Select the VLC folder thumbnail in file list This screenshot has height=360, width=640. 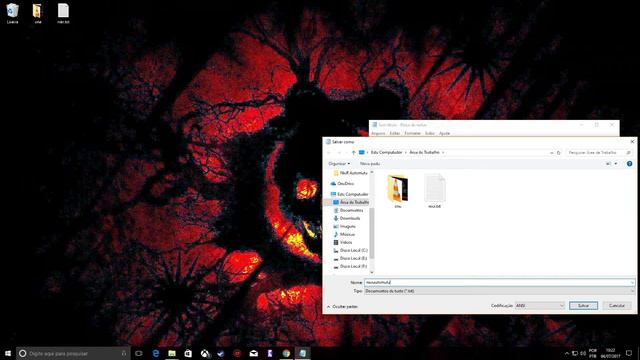(398, 191)
